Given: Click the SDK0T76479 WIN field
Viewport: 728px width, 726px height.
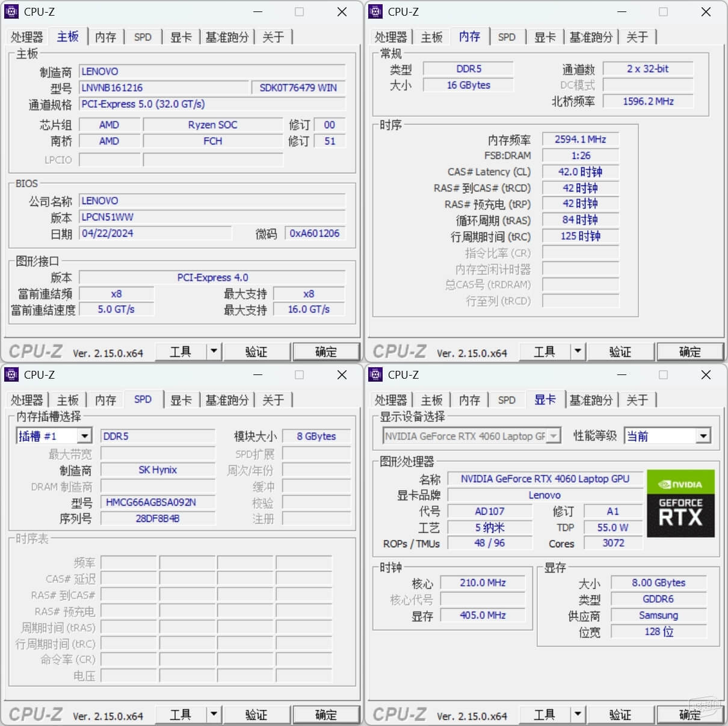Looking at the screenshot, I should [298, 88].
